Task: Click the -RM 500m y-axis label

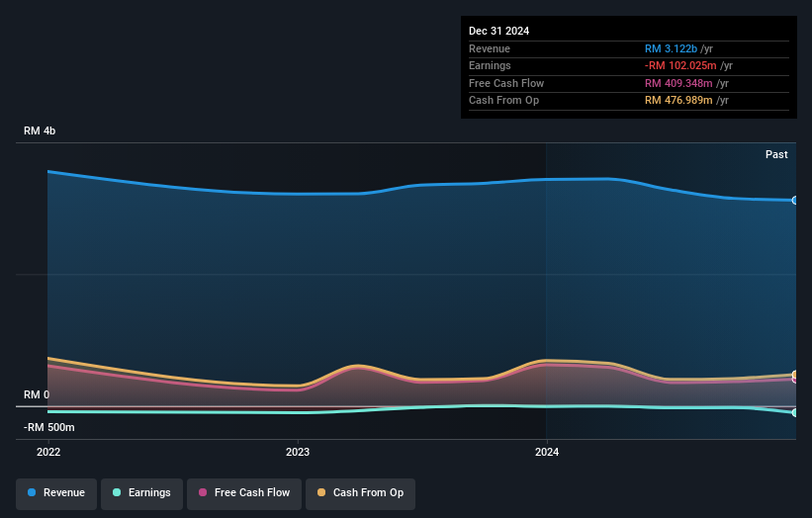Action: pyautogui.click(x=49, y=427)
